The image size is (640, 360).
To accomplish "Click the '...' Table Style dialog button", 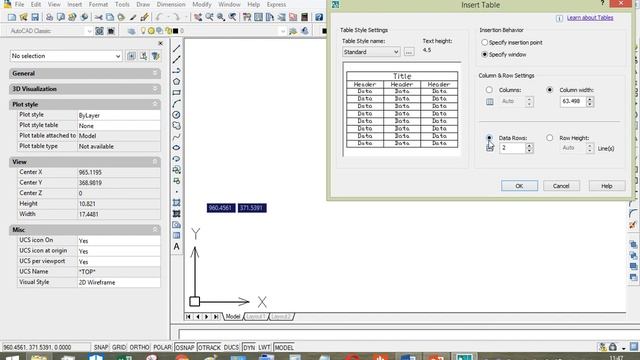I will pos(409,52).
